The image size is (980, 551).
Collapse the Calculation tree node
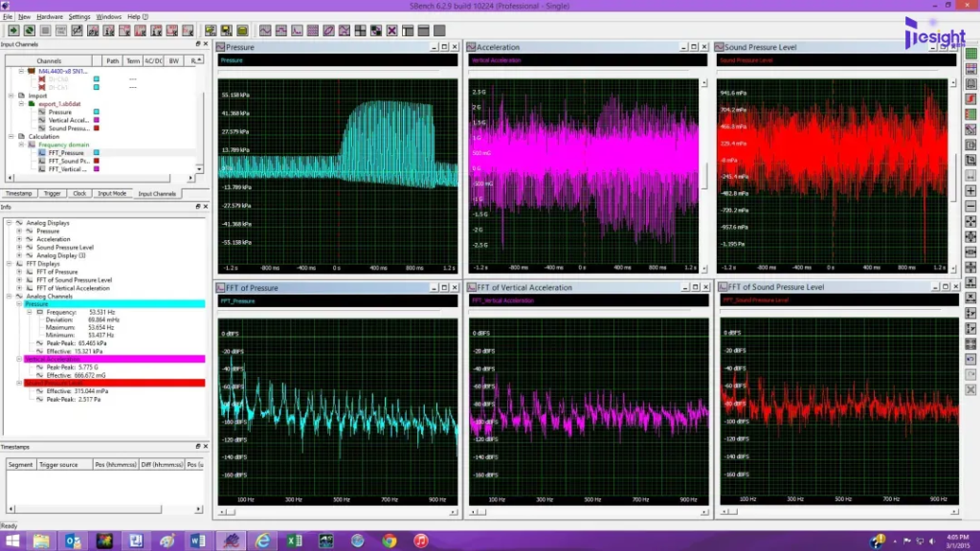11,136
